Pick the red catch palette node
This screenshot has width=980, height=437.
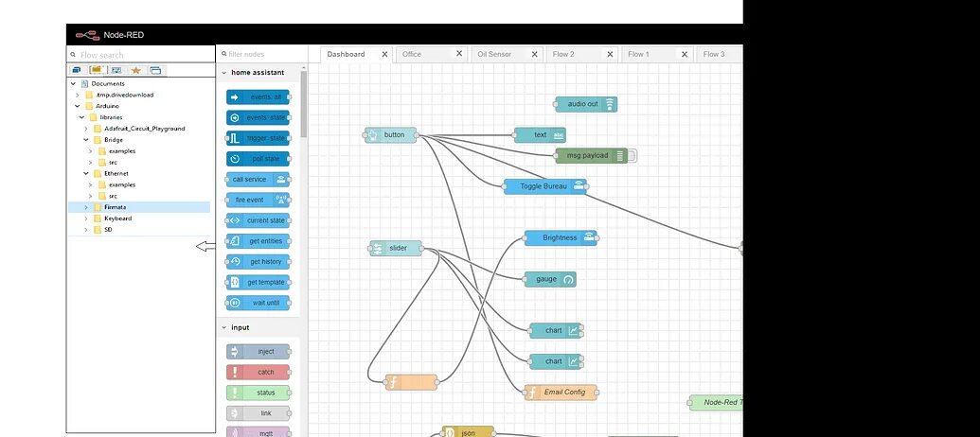(258, 373)
